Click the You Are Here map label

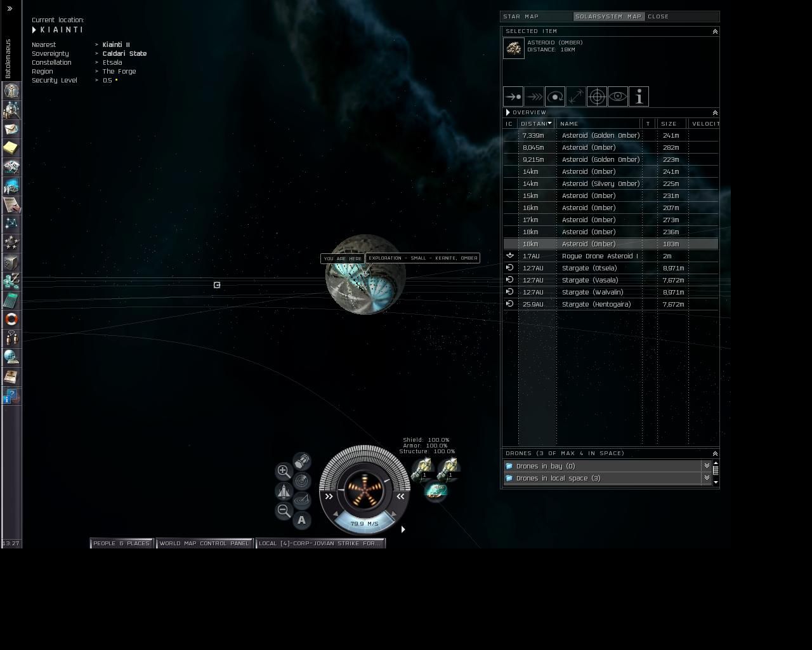(x=343, y=259)
